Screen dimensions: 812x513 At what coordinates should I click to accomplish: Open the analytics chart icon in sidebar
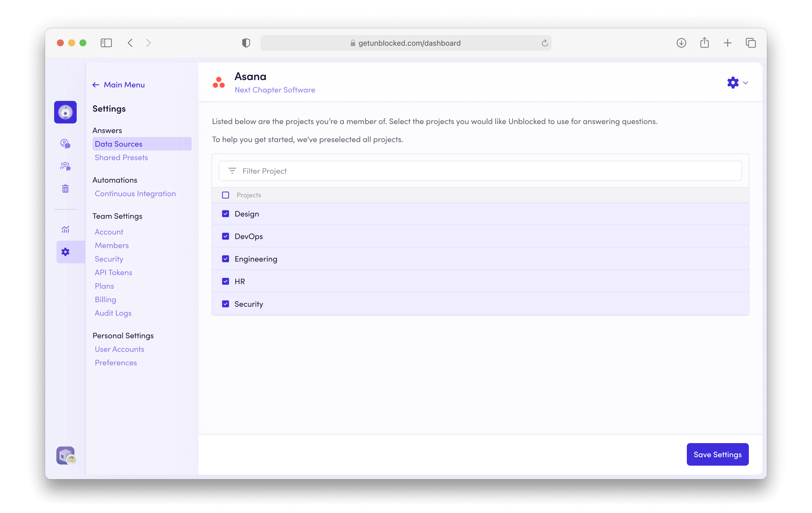[65, 229]
